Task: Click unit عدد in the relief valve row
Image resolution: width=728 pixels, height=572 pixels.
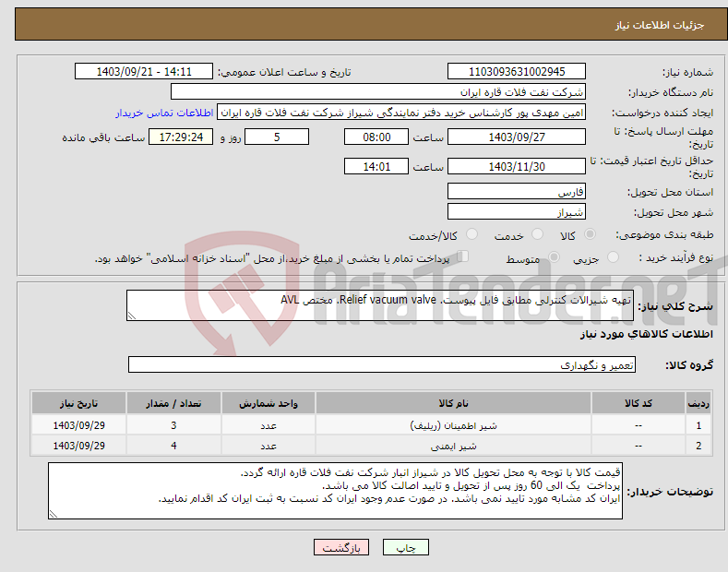Action: [x=269, y=425]
